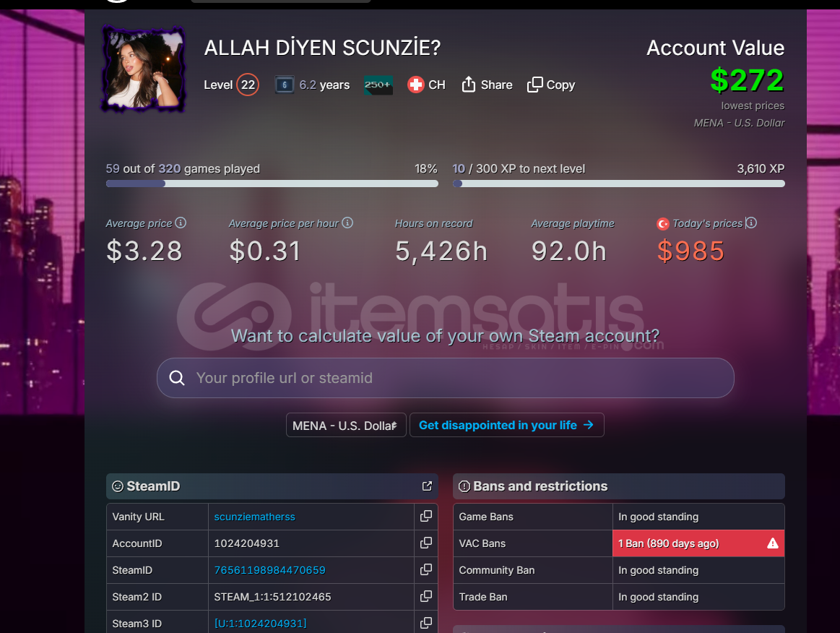
Task: Click the 3,610 XP total label
Action: point(761,169)
